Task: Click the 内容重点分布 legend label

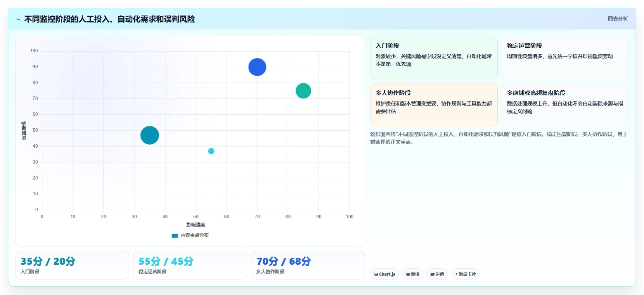Action: (195, 235)
